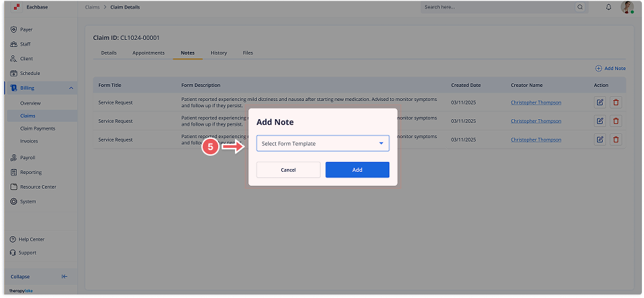Delete the first Service Request note
This screenshot has height=298, width=644.
[x=616, y=102]
